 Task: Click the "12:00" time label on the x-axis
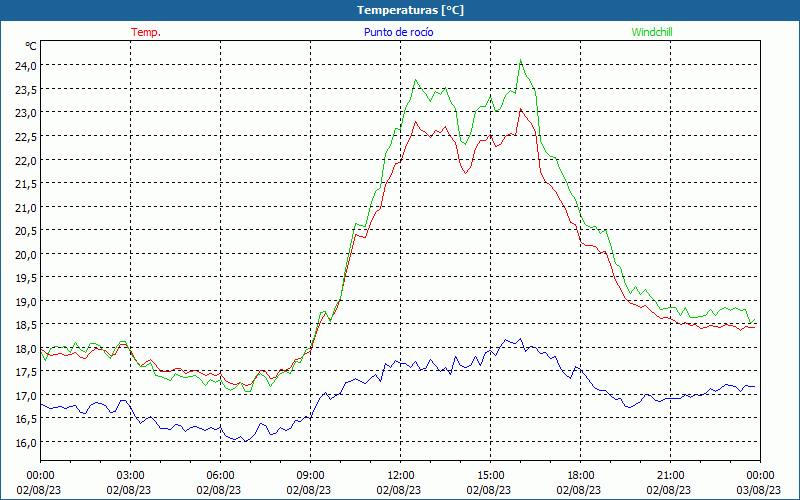click(x=401, y=476)
